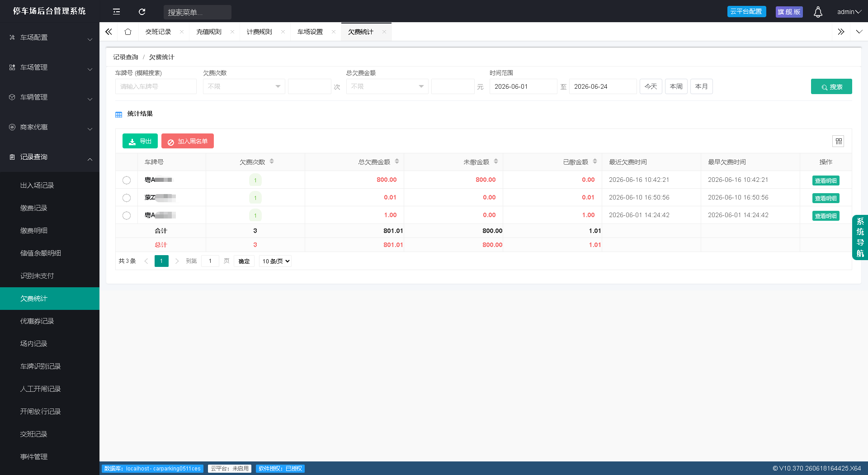Expand 车场配置 menu
Viewport: 868px width, 475px height.
point(50,38)
